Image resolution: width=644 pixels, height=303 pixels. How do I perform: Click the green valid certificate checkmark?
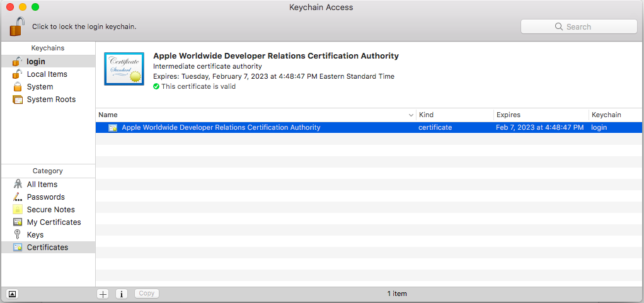tap(156, 87)
